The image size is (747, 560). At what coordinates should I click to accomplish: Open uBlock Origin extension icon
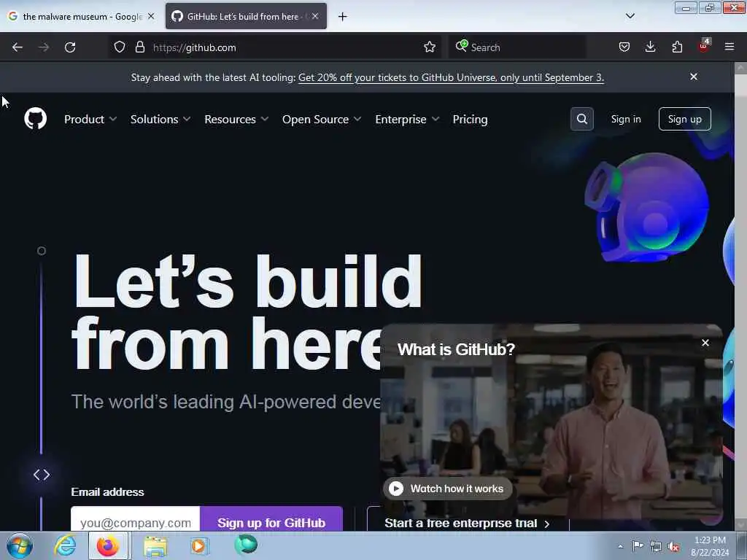(x=704, y=46)
